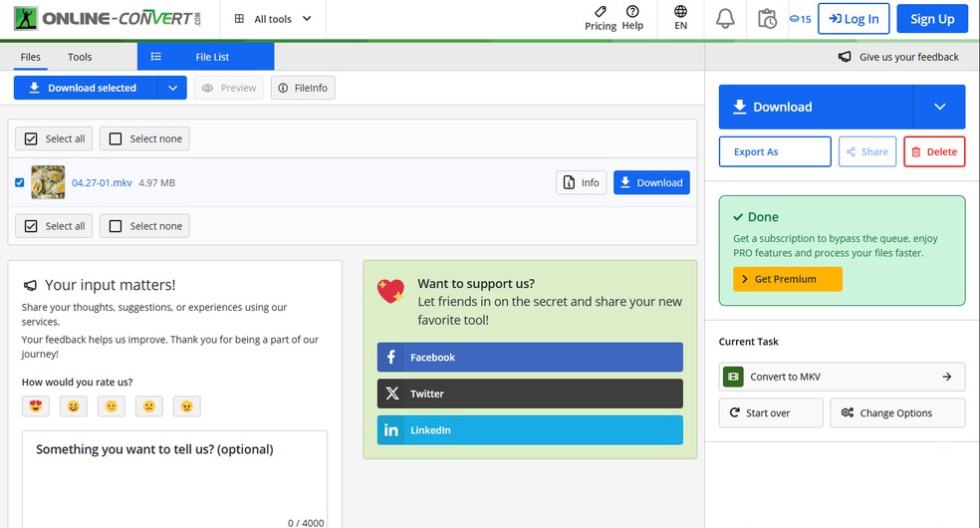Click the arrow on Convert to MKV
Viewport: 980px width, 528px height.
click(x=947, y=377)
